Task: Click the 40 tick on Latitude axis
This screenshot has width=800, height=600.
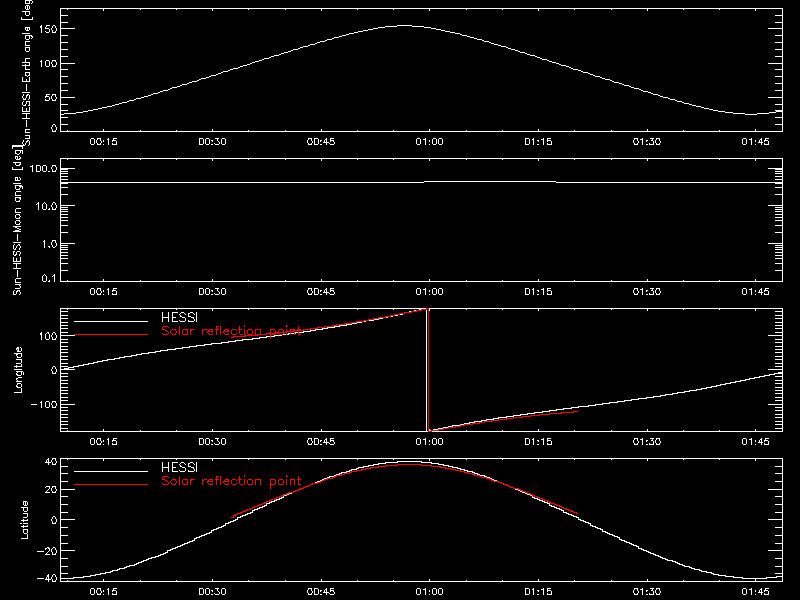Action: click(52, 462)
